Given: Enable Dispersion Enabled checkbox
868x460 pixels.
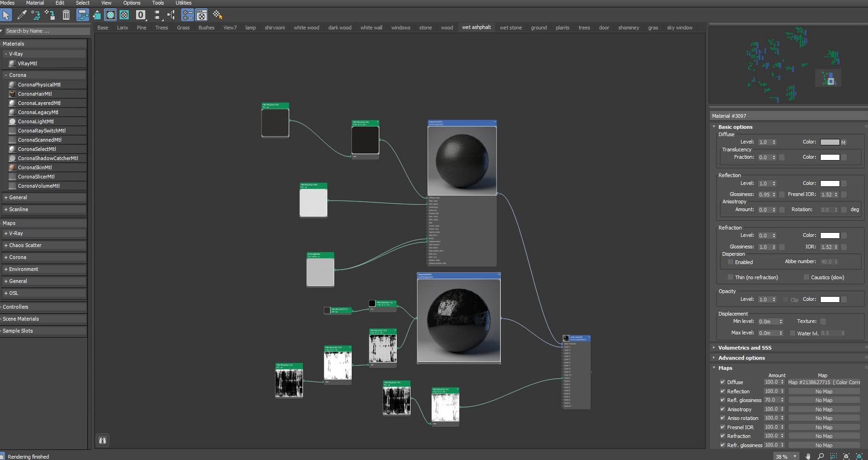Looking at the screenshot, I should tap(730, 262).
